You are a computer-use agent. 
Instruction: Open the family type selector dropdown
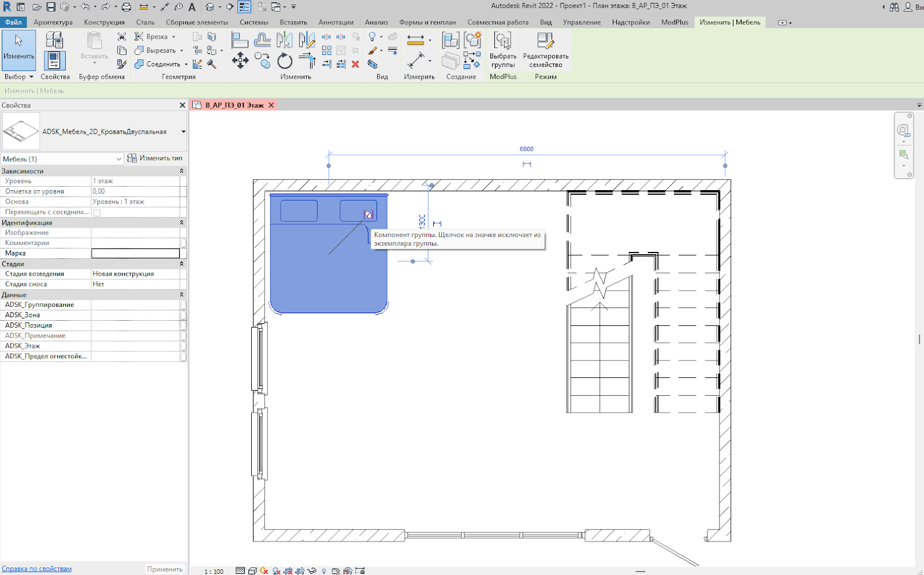tap(183, 132)
